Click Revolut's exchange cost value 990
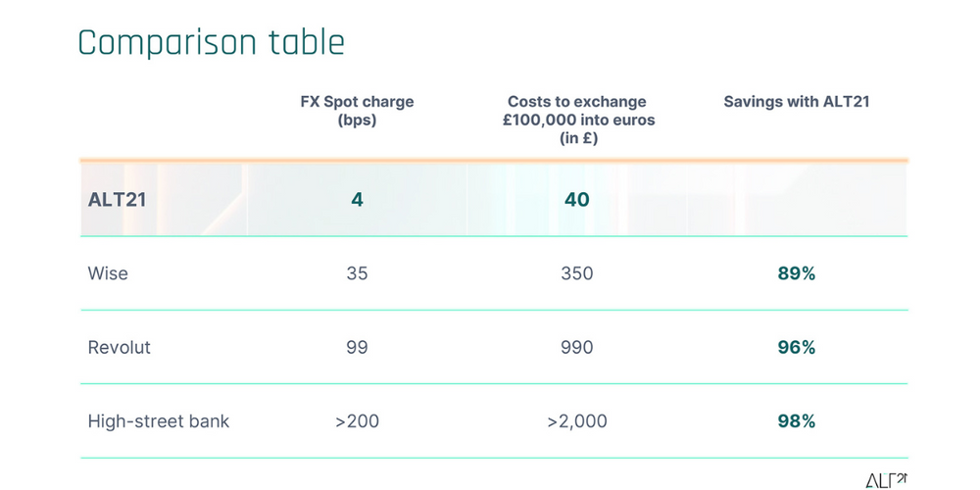980x490 pixels. pyautogui.click(x=577, y=348)
